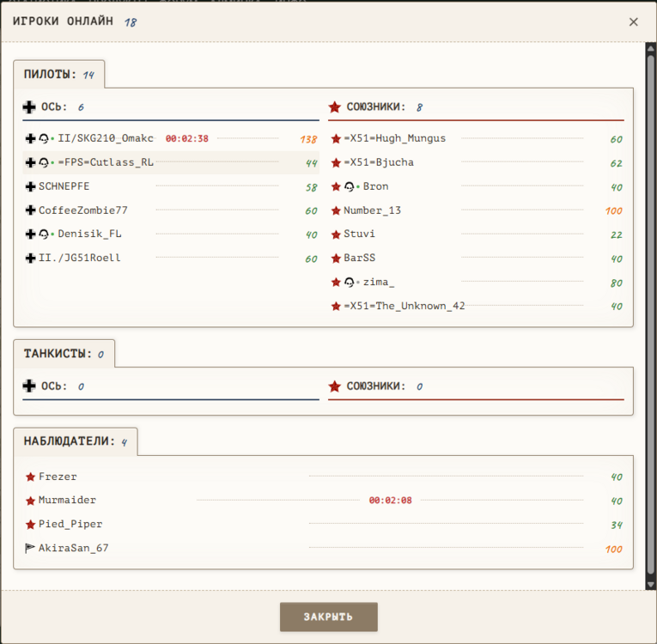Screen dimensions: 657x644
Task: Click the cross icon beside CoffeeZombie77
Action: (30, 210)
